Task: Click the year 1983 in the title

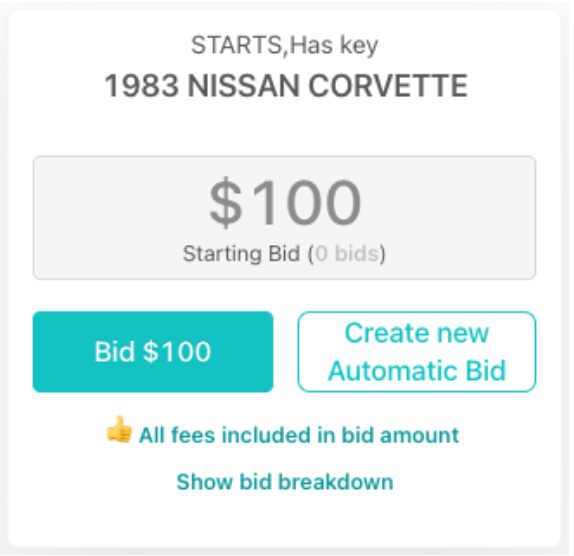Action: click(x=142, y=86)
